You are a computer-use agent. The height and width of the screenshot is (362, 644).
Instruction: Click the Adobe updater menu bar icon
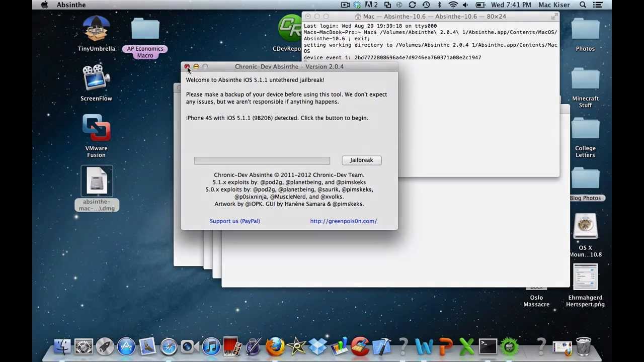[x=371, y=5]
